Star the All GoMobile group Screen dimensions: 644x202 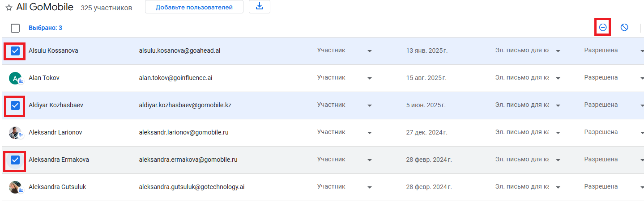pos(9,8)
